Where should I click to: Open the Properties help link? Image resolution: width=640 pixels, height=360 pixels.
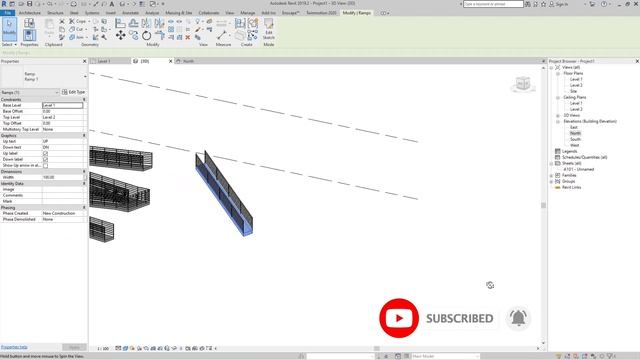[14, 347]
